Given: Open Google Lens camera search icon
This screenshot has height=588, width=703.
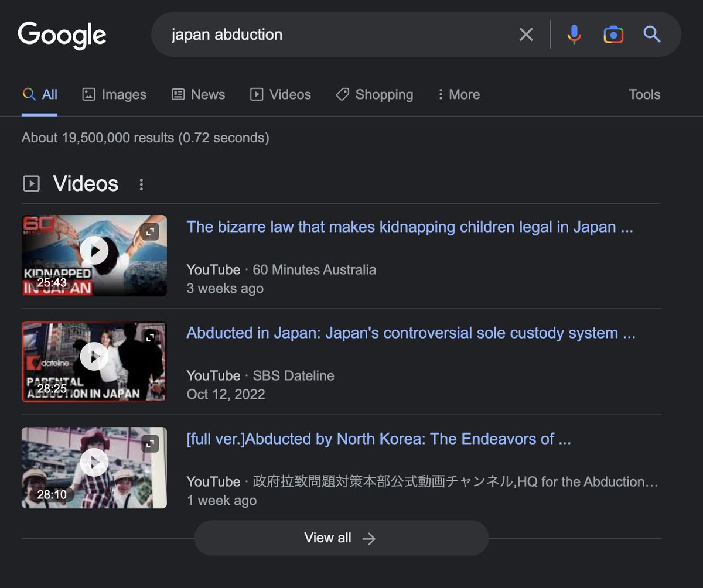Looking at the screenshot, I should (613, 35).
